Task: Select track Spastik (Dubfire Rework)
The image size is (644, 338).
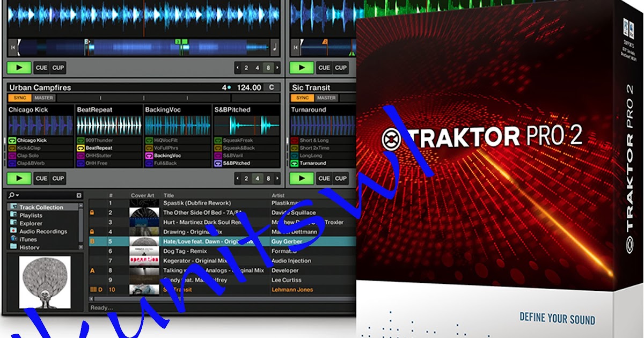Action: [x=197, y=203]
